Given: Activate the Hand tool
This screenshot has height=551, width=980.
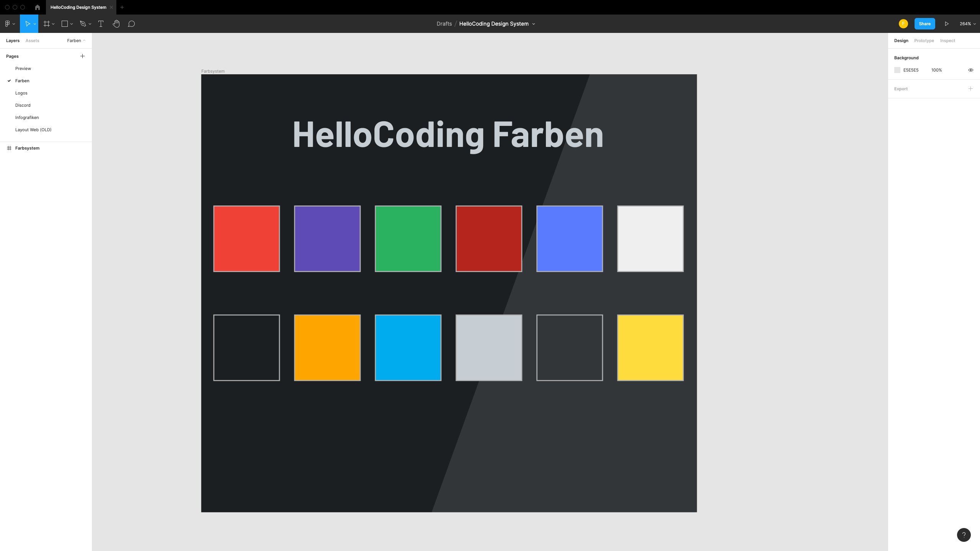Looking at the screenshot, I should [x=116, y=23].
